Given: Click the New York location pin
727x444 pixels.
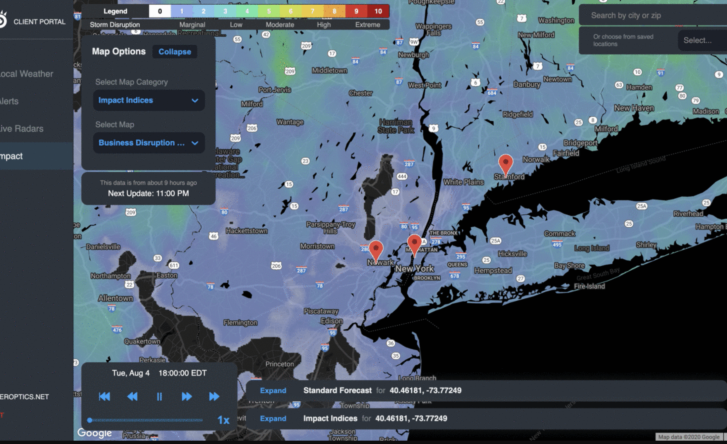Looking at the screenshot, I should pyautogui.click(x=414, y=245).
